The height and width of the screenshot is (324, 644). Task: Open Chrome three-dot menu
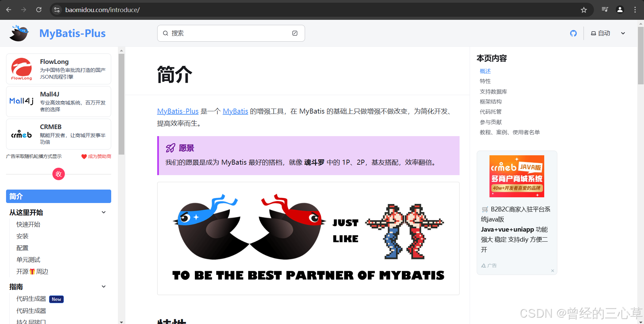pyautogui.click(x=635, y=9)
